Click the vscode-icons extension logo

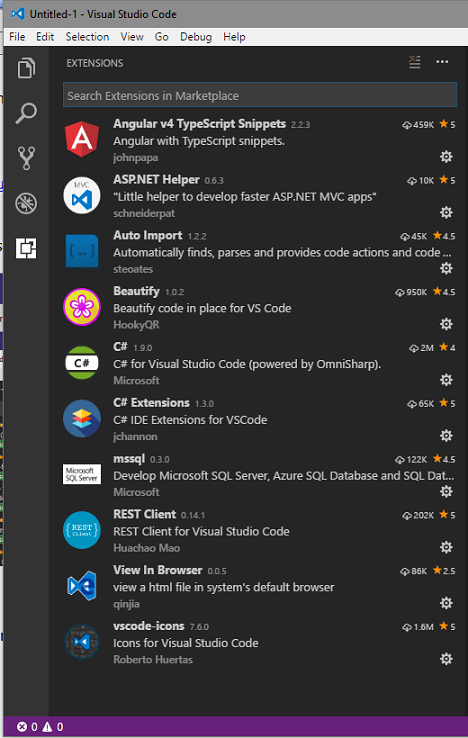click(82, 642)
